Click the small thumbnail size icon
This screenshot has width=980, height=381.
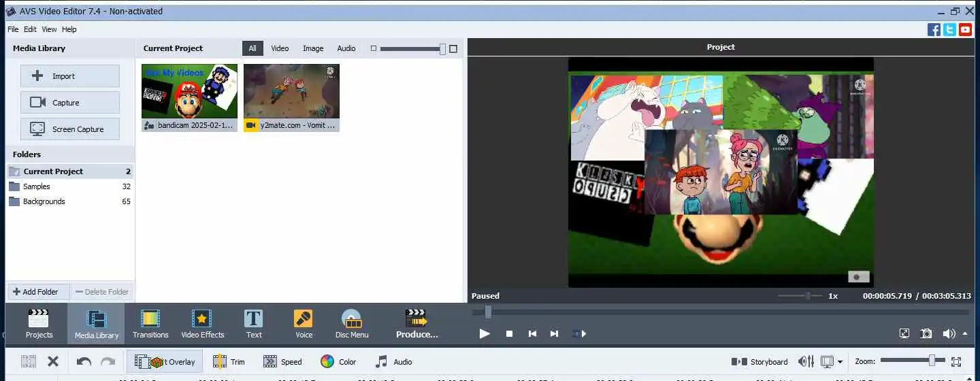373,48
